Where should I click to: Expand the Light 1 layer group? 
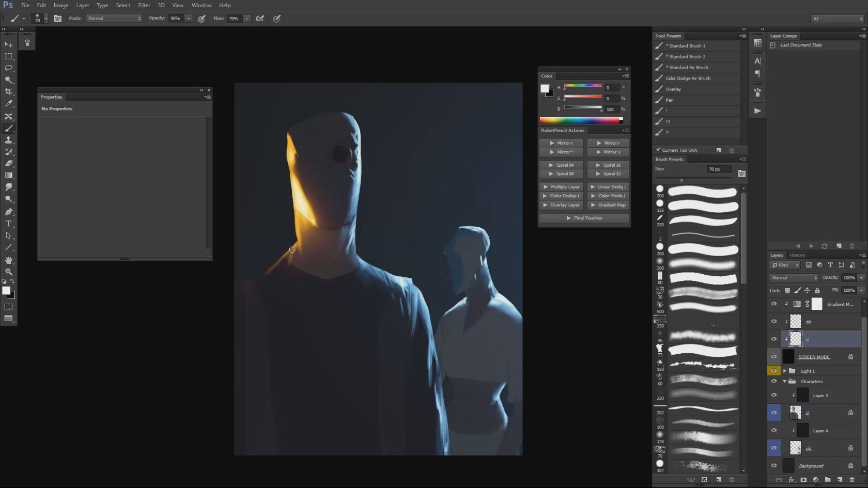pyautogui.click(x=784, y=371)
